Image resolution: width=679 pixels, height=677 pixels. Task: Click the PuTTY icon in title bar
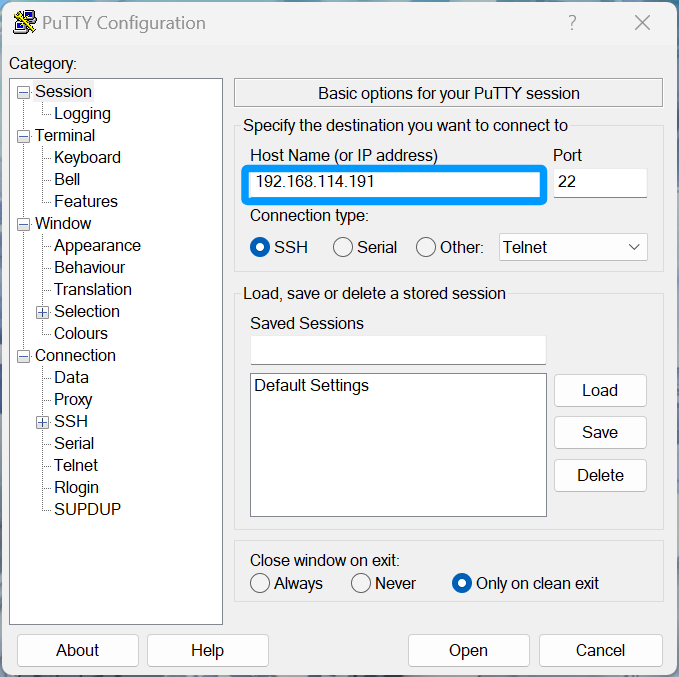coord(25,23)
